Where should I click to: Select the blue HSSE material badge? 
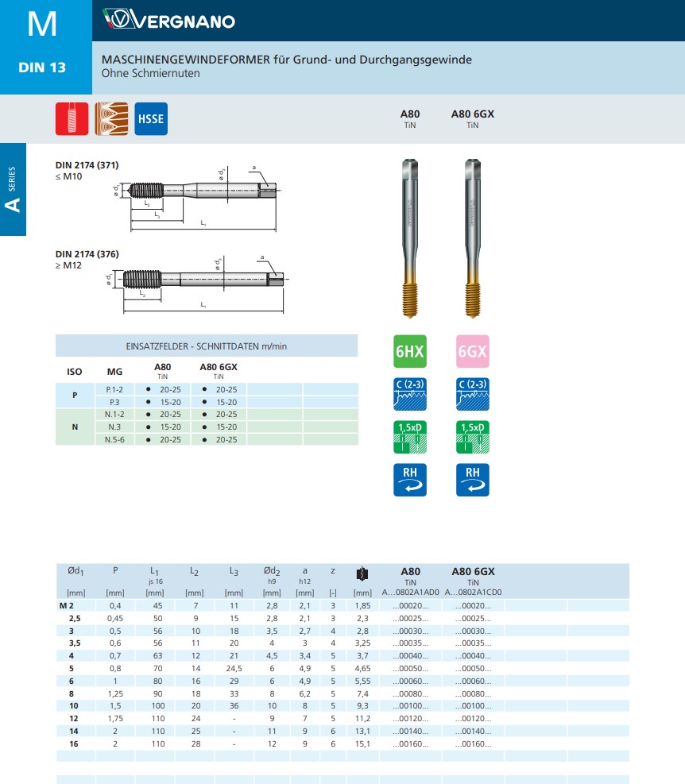click(x=150, y=118)
